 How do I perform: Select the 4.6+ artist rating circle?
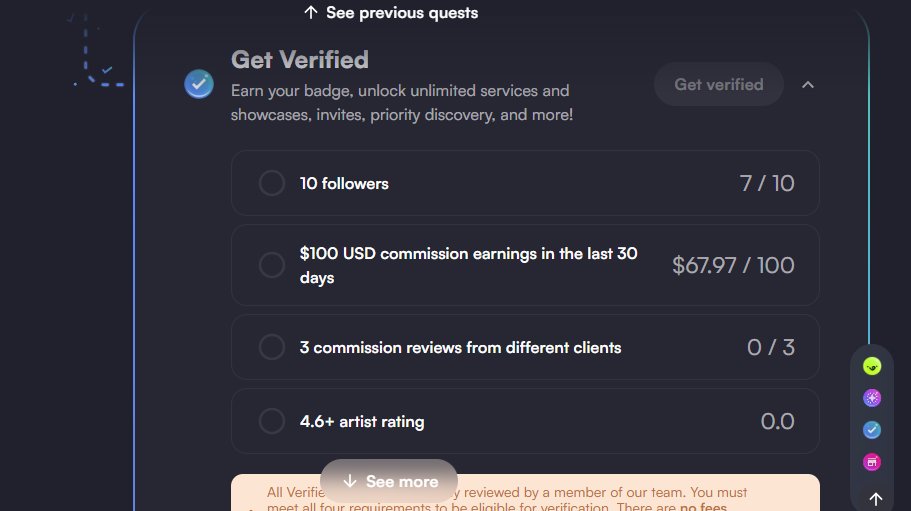pos(271,421)
